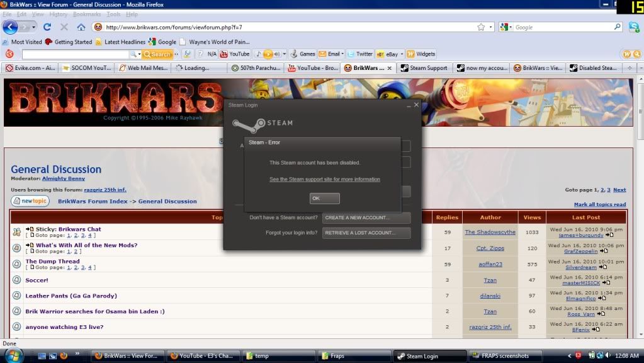Open the Almighty Benny moderator link
Image resolution: width=644 pixels, height=363 pixels.
click(x=63, y=178)
